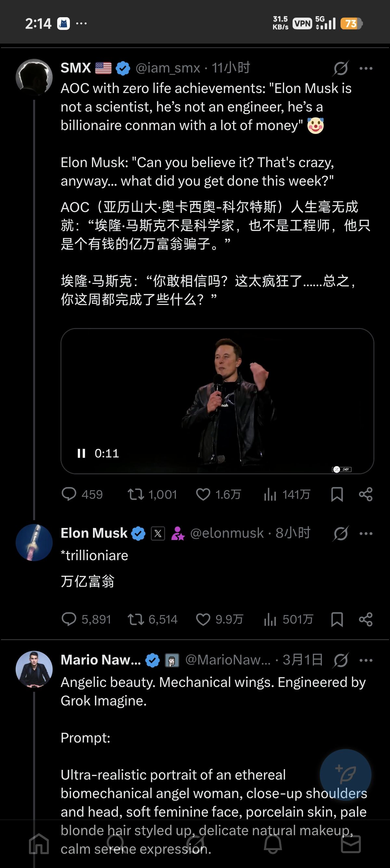Open Home tab in bottom navigation
The image size is (390, 868).
click(39, 844)
